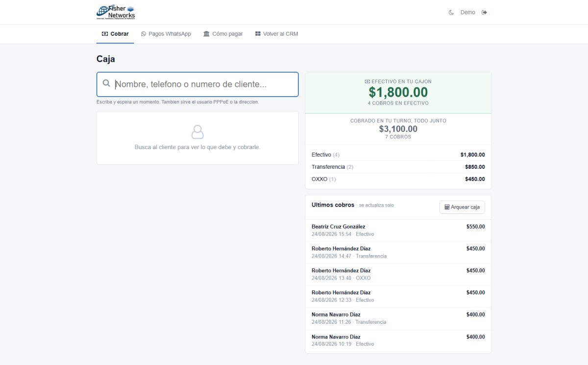Select the Transferencia (2) breakdown label
Image resolution: width=588 pixels, height=365 pixels.
(x=332, y=167)
